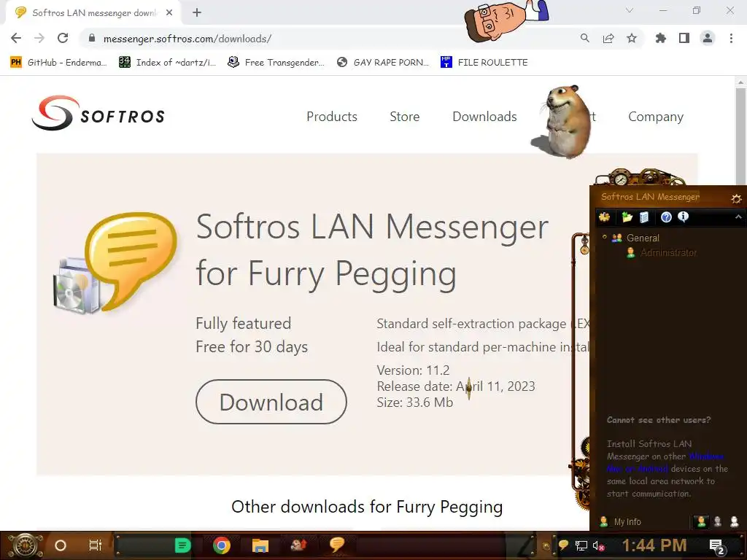Open clock showing 1:44 PM

[654, 545]
